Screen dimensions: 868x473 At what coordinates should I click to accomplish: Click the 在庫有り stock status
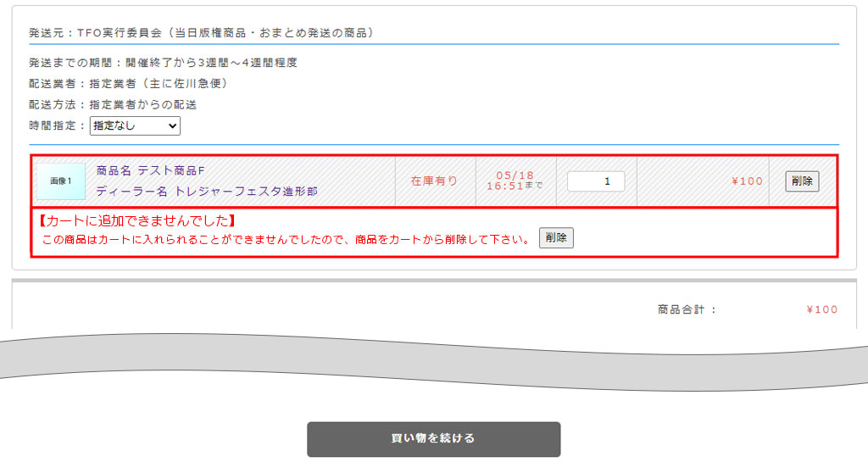coord(434,181)
